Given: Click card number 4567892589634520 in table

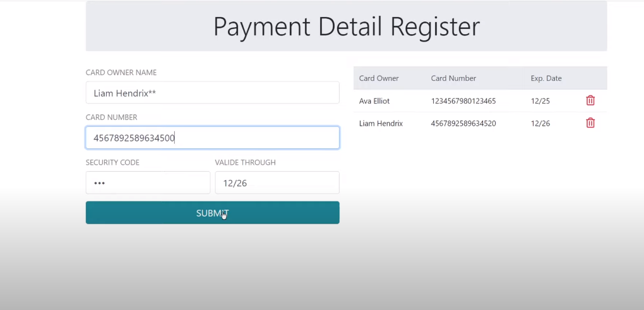Looking at the screenshot, I should tap(463, 123).
